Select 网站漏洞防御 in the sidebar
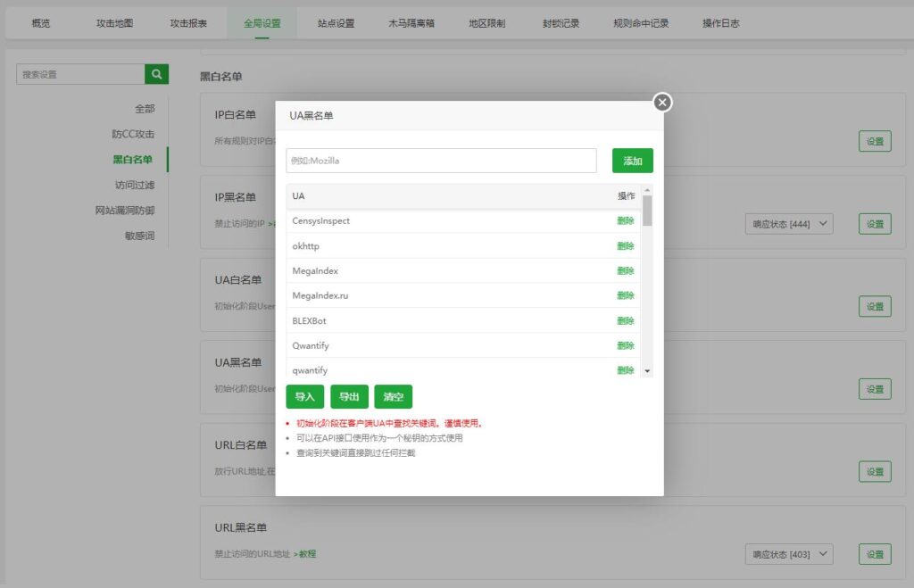Image resolution: width=914 pixels, height=588 pixels. pyautogui.click(x=125, y=211)
